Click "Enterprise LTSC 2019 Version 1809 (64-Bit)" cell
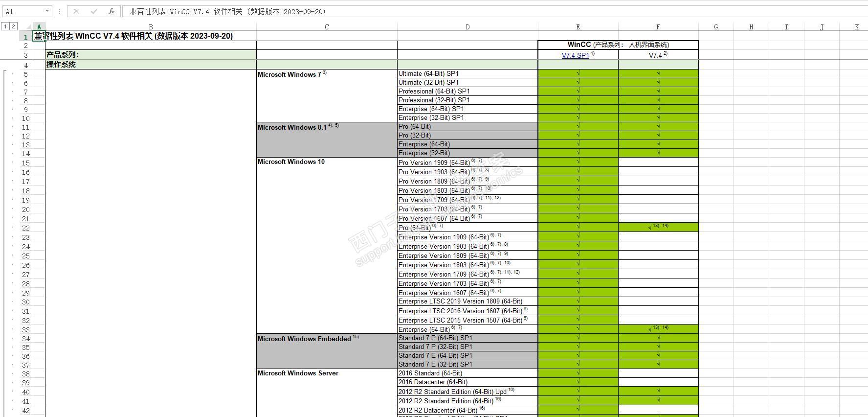Viewport: 868px width, 417px height. [x=467, y=301]
